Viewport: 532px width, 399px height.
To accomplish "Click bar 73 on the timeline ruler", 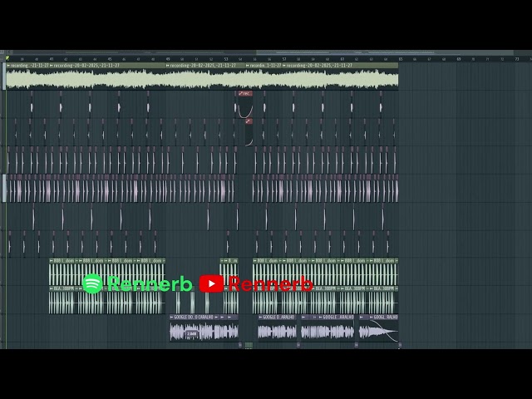I will [x=517, y=59].
